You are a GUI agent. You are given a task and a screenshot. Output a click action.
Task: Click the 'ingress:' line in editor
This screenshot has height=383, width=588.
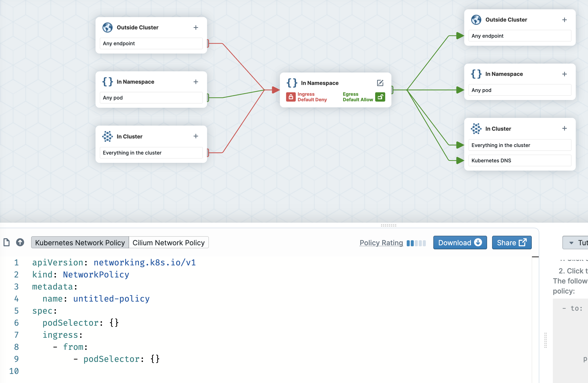[x=63, y=335]
